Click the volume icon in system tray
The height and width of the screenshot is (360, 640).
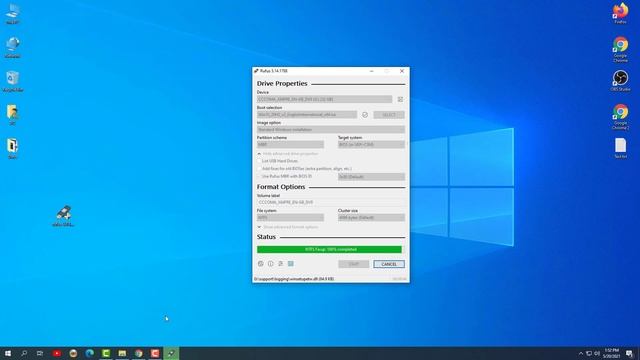(597, 353)
